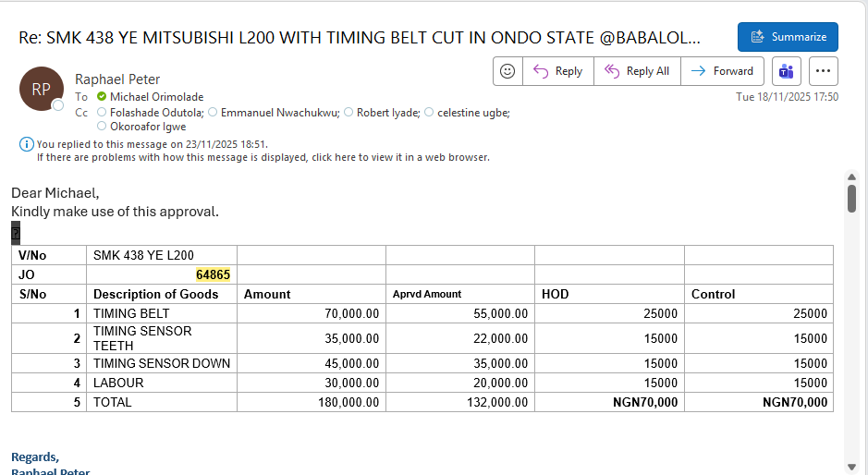
Task: Click the Timing Belt amount 70,000.00
Action: (x=351, y=314)
